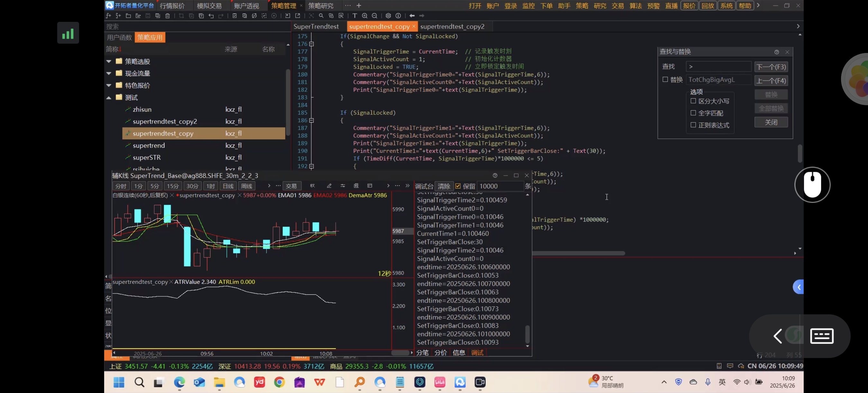This screenshot has width=868, height=393.
Task: Click the find-in-files icon in toolbar
Action: click(x=341, y=16)
